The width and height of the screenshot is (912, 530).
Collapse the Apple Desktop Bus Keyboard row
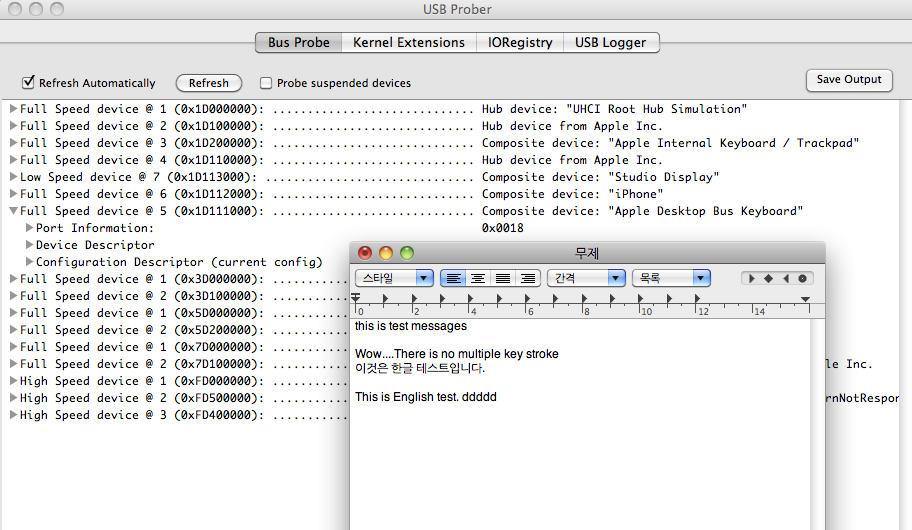(x=13, y=211)
